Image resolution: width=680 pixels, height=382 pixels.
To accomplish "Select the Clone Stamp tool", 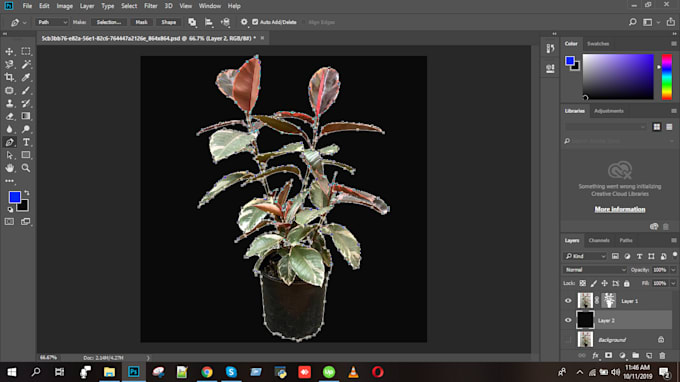I will [x=9, y=103].
